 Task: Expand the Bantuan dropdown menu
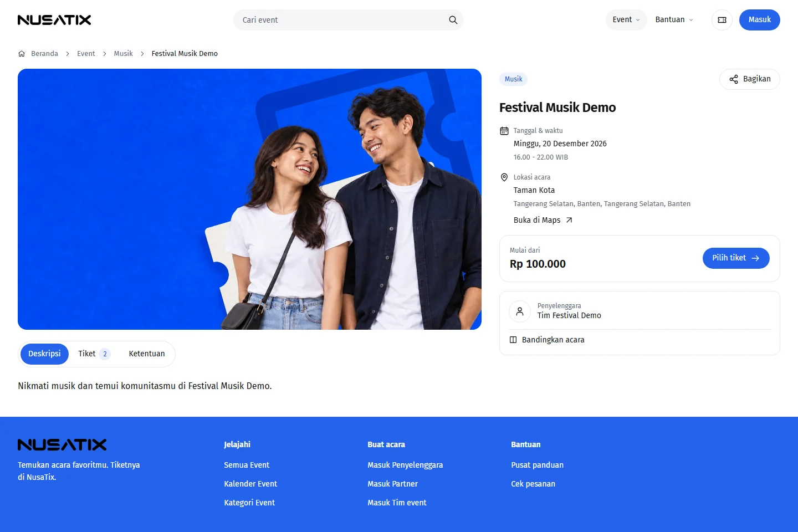(x=674, y=20)
